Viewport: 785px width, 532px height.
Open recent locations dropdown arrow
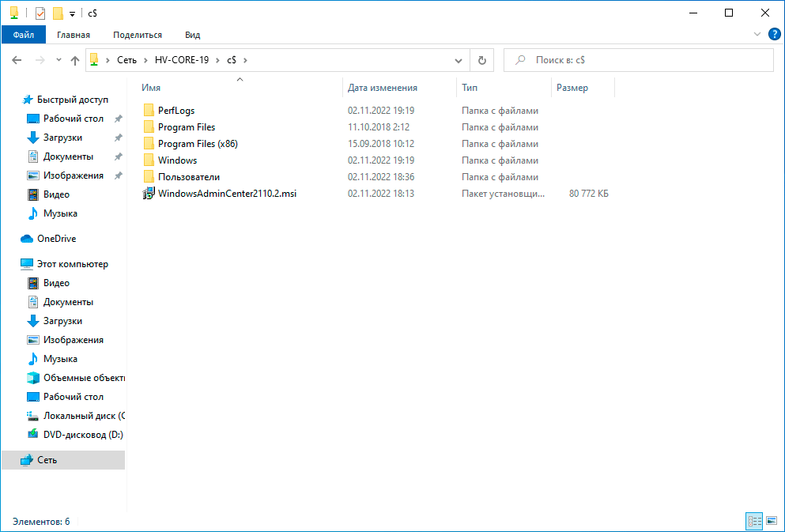click(58, 60)
